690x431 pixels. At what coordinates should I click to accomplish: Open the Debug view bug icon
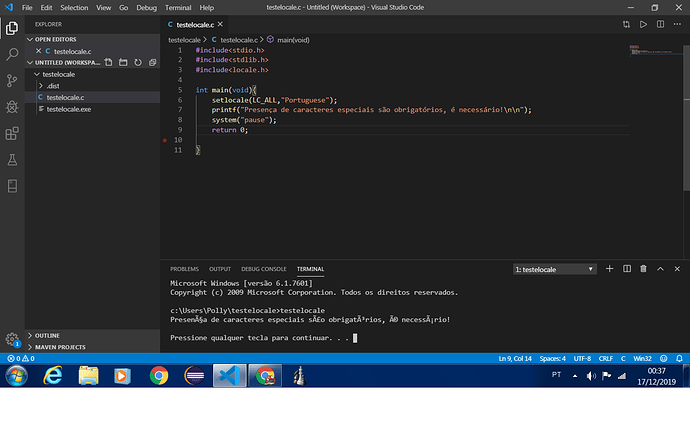click(x=12, y=107)
